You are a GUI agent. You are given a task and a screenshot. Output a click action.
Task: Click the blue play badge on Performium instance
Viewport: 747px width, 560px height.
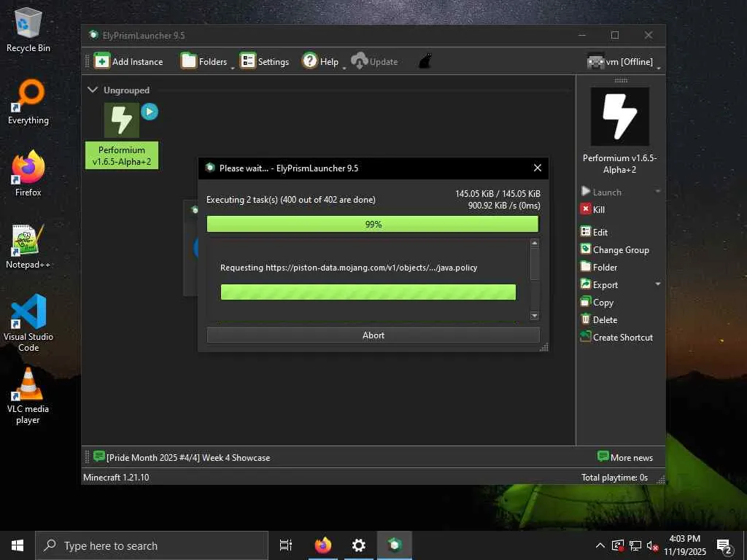click(x=150, y=112)
